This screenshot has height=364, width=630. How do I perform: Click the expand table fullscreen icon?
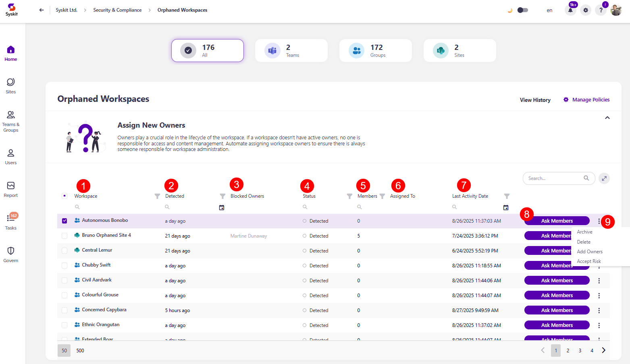pos(604,178)
